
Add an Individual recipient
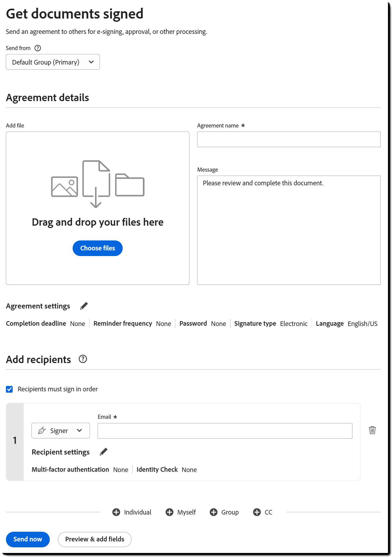(x=132, y=512)
